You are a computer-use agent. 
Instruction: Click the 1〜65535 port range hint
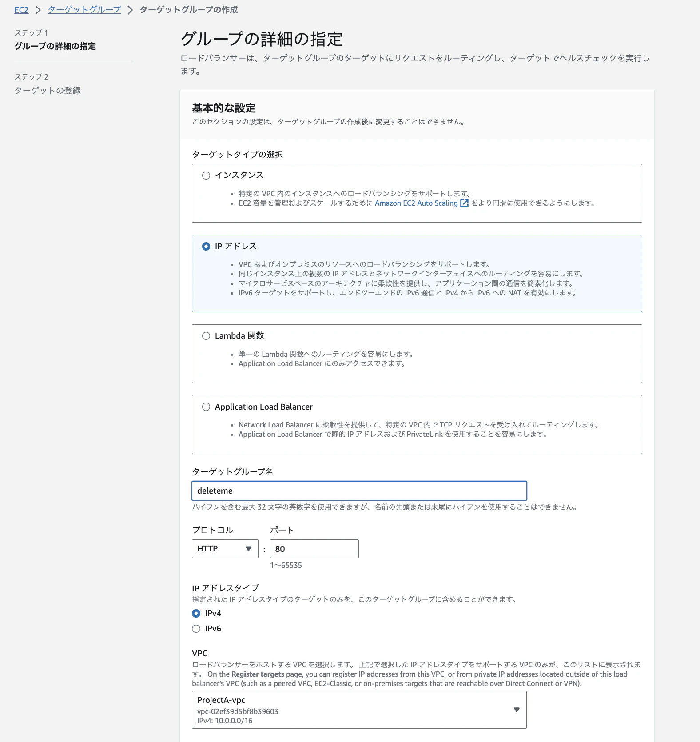[286, 565]
